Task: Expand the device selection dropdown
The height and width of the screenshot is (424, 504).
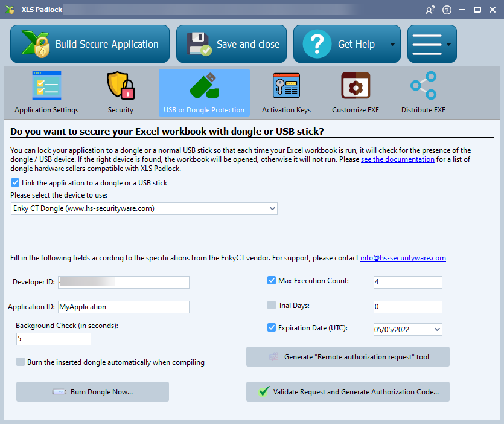Action: coord(271,208)
